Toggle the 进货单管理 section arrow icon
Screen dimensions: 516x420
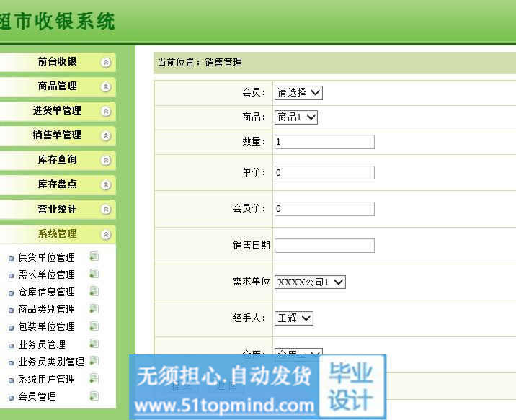(106, 112)
